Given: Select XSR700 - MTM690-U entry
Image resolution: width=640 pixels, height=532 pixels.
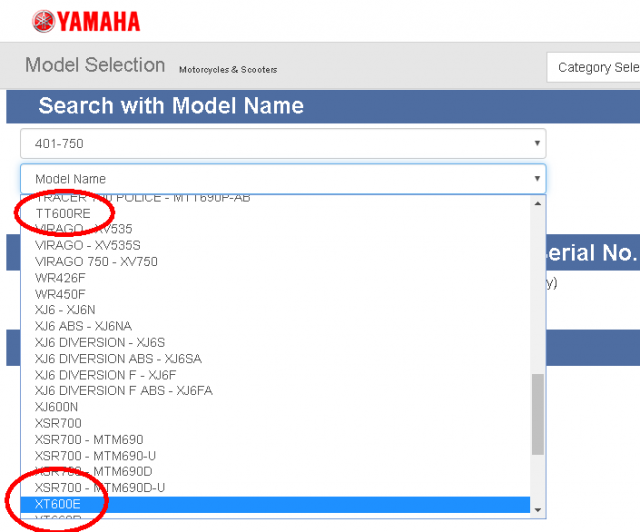Looking at the screenshot, I should [x=276, y=456].
